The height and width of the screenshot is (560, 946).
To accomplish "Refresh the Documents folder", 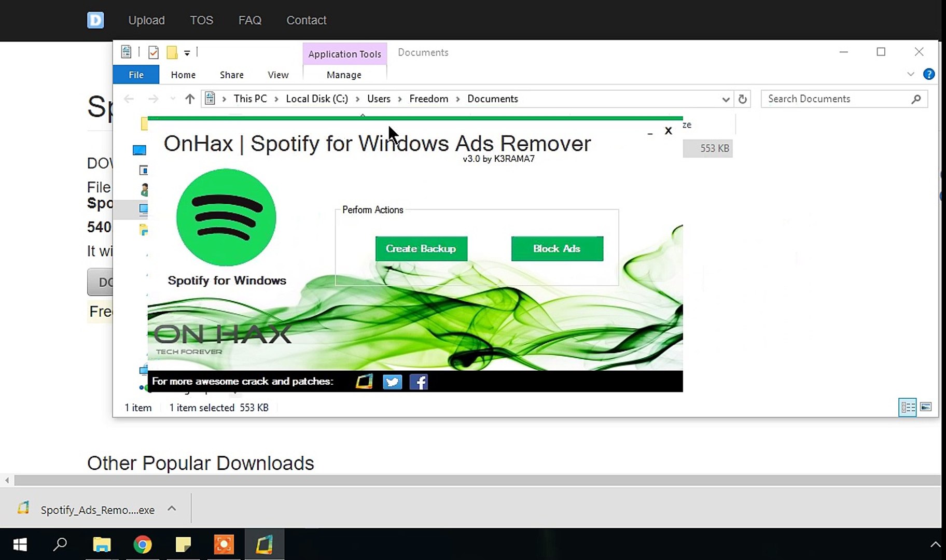I will pyautogui.click(x=743, y=99).
